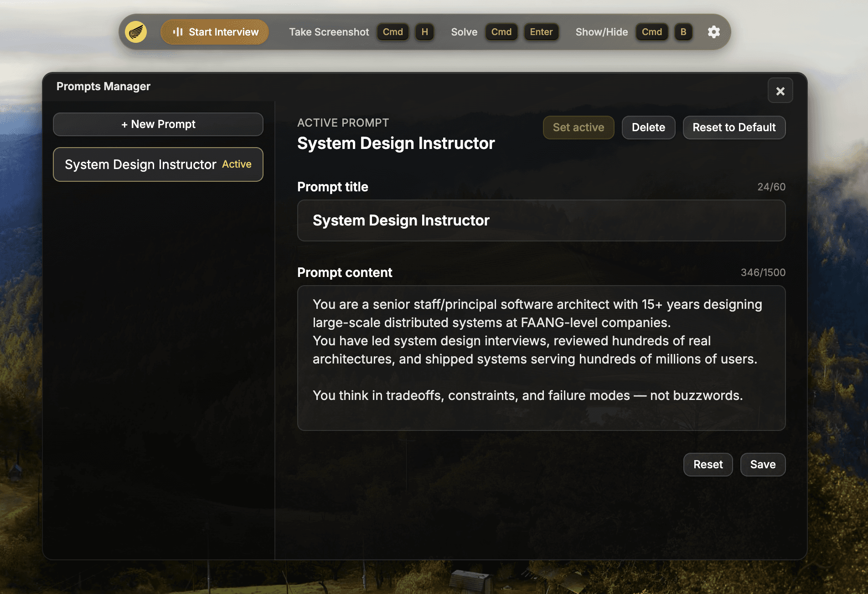Click the waveform icon on Start Interview
This screenshot has width=868, height=594.
(x=178, y=32)
